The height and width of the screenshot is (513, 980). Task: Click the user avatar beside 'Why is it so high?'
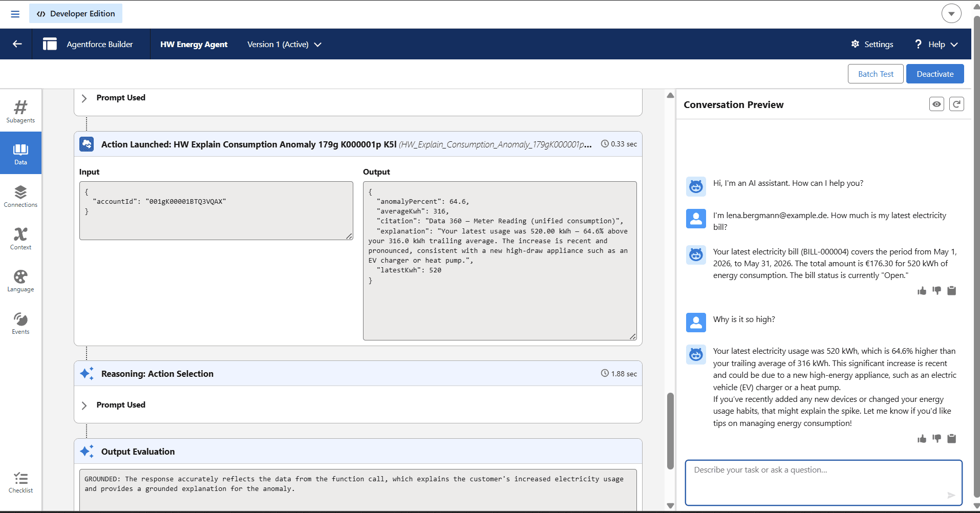696,323
